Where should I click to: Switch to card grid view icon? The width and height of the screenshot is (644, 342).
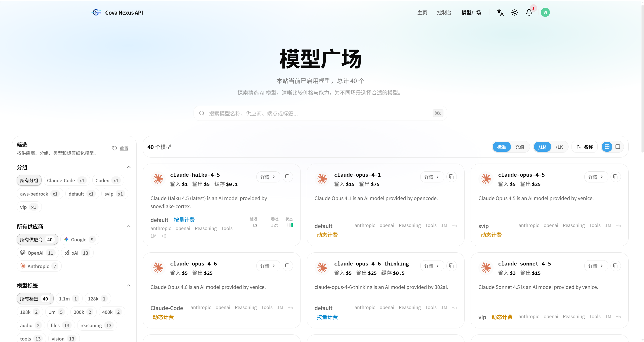point(607,147)
